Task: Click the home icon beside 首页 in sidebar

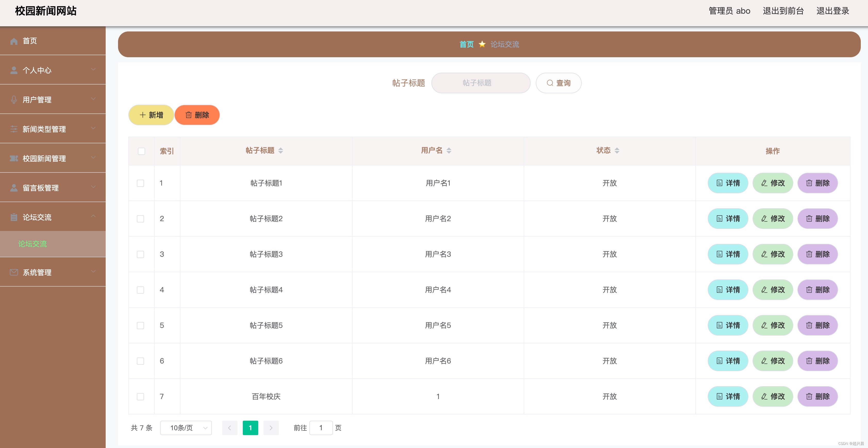Action: [14, 41]
